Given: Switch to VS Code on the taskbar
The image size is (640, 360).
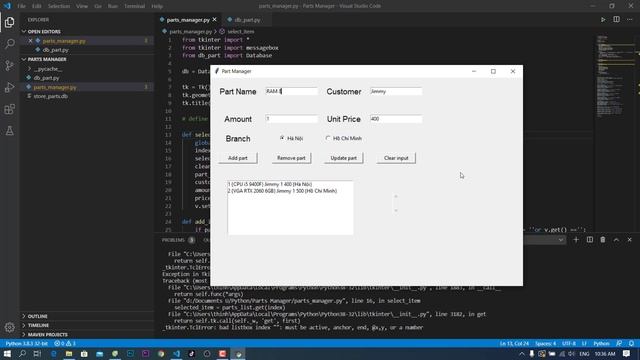Looking at the screenshot, I should coord(176,353).
